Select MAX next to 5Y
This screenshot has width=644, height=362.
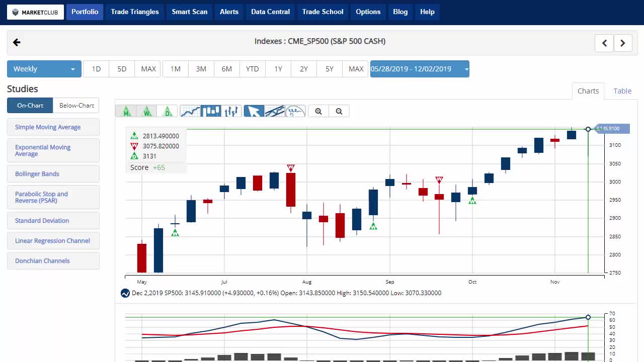[356, 69]
